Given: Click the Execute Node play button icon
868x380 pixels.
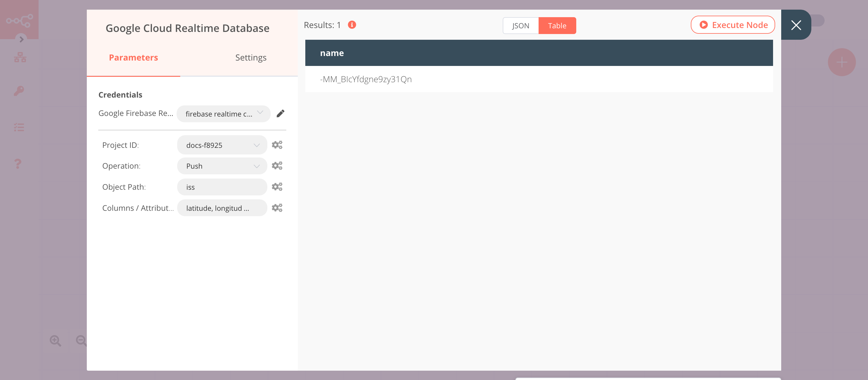Looking at the screenshot, I should [703, 24].
